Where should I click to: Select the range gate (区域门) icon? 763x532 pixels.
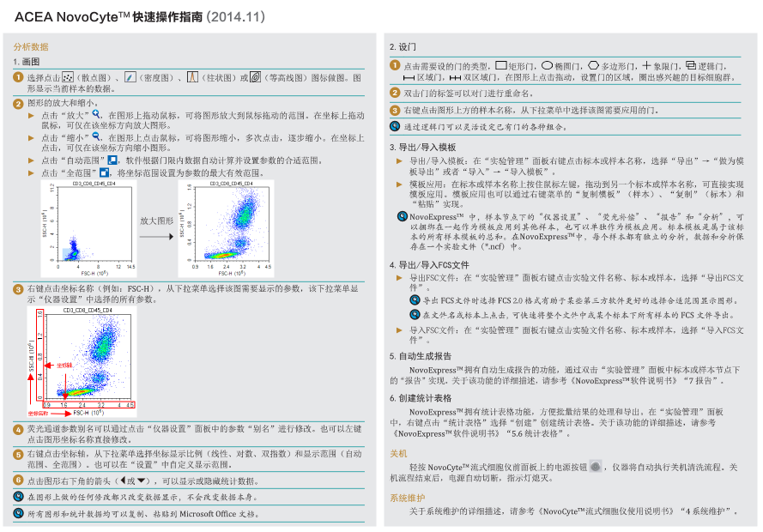tap(409, 77)
